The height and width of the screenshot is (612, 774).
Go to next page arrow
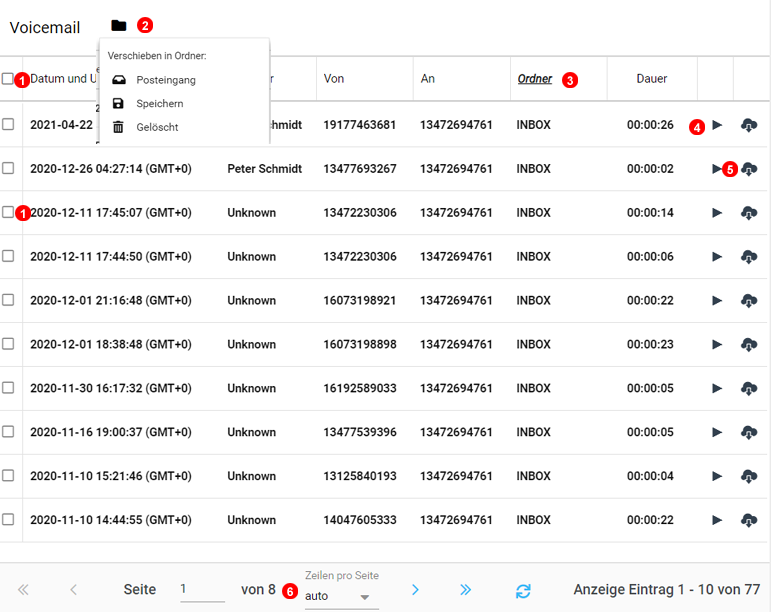tap(416, 590)
